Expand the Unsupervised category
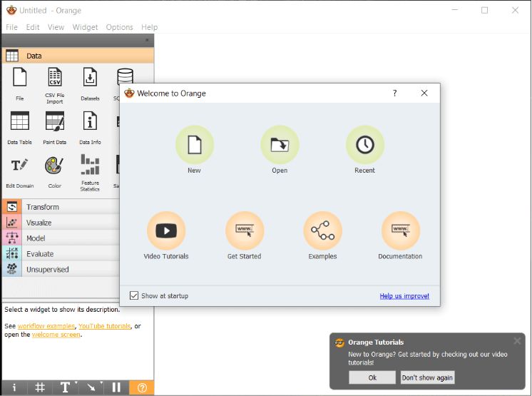Viewport: 532px width, 396px height. tap(61, 269)
